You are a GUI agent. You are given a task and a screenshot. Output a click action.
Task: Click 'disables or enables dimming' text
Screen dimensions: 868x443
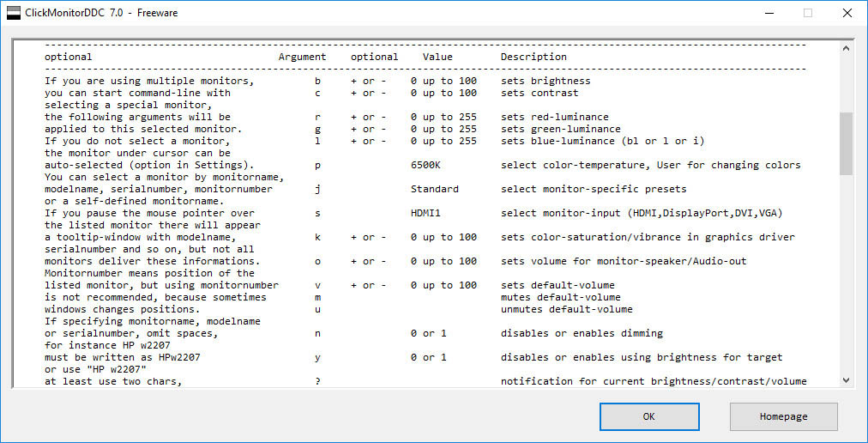582,333
